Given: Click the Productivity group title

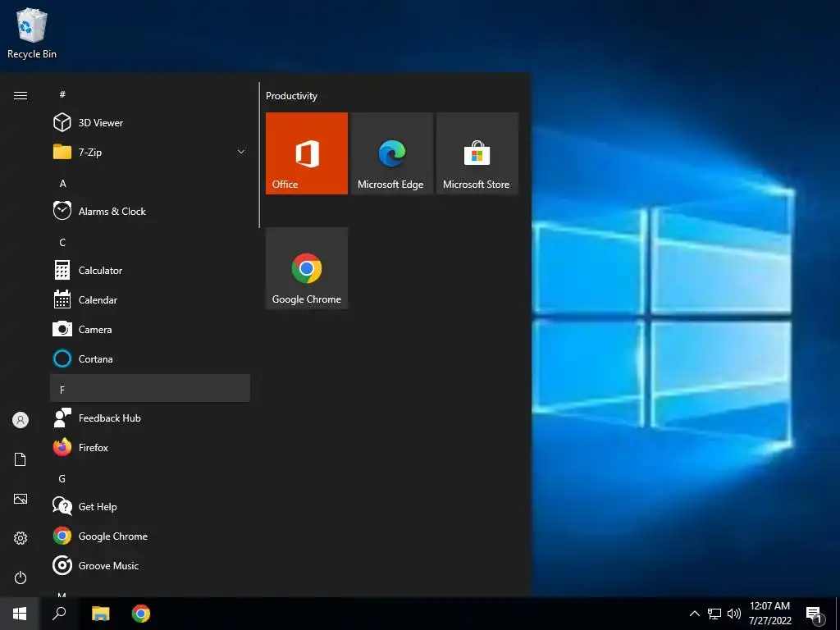Looking at the screenshot, I should click(291, 96).
